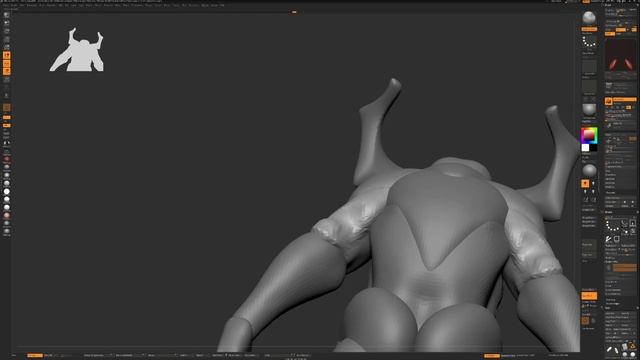The image size is (640, 360).
Task: Open the tool preview with red brush shapes
Action: (x=620, y=55)
